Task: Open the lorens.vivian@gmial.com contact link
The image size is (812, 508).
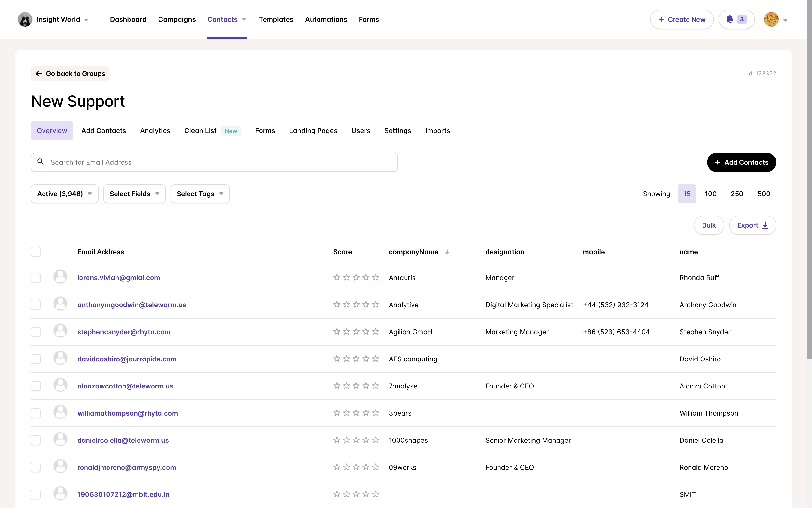Action: pos(118,277)
